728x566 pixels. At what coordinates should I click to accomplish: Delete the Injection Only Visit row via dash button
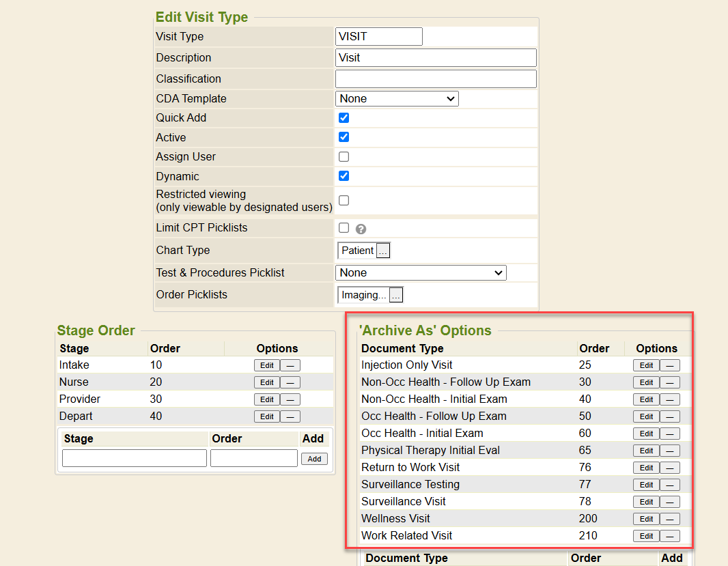(670, 365)
